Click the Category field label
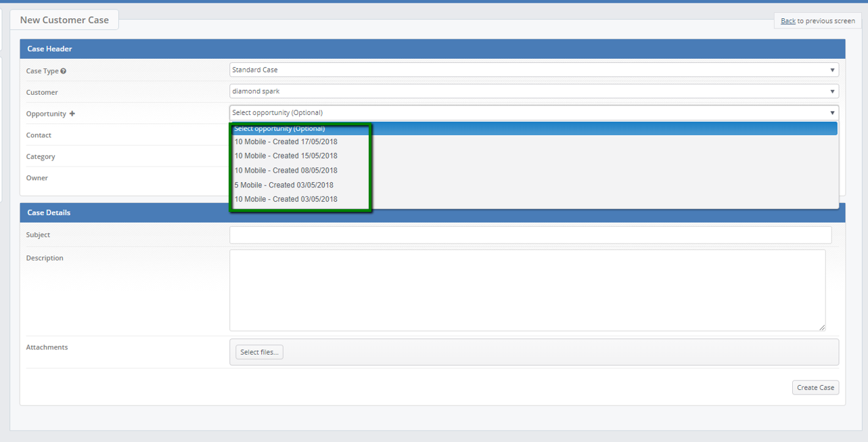 tap(41, 156)
